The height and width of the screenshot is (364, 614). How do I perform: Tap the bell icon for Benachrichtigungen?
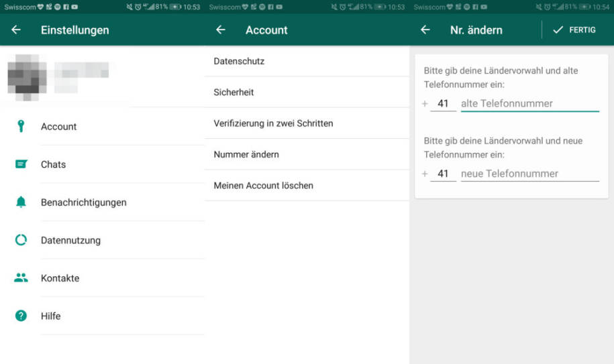tap(21, 202)
